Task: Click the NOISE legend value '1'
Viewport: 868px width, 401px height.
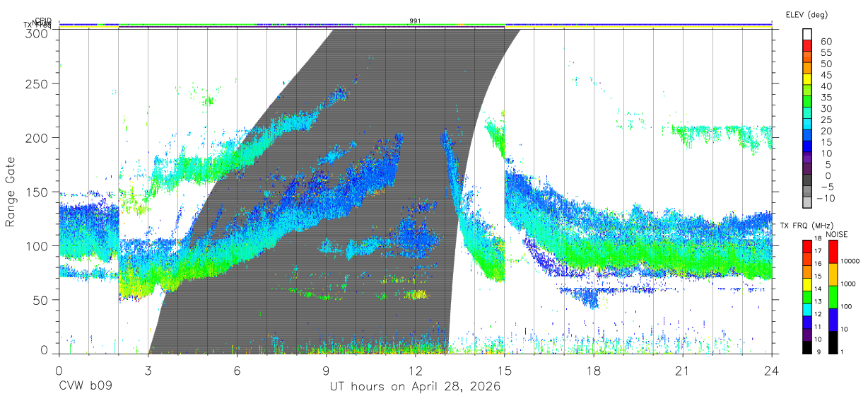Action: click(842, 351)
